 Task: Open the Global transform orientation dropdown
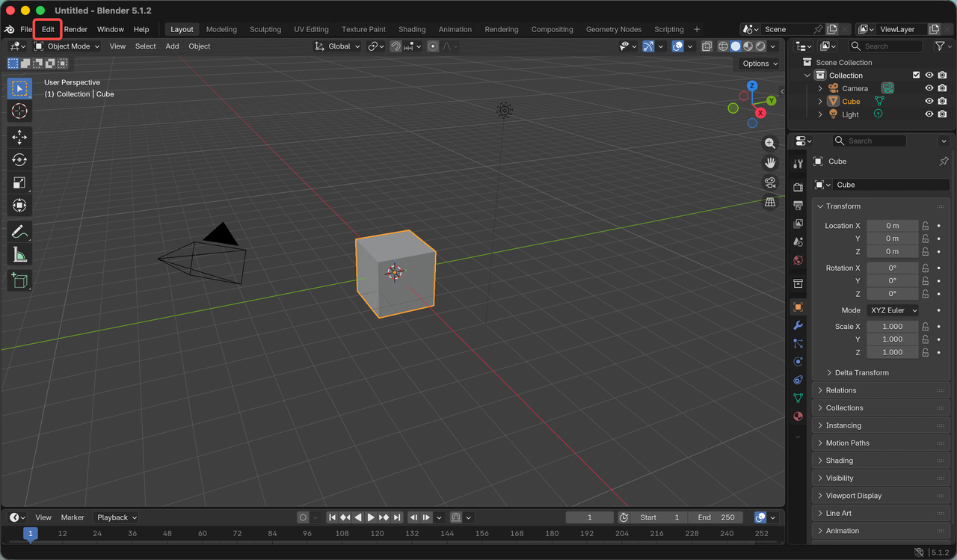coord(337,46)
